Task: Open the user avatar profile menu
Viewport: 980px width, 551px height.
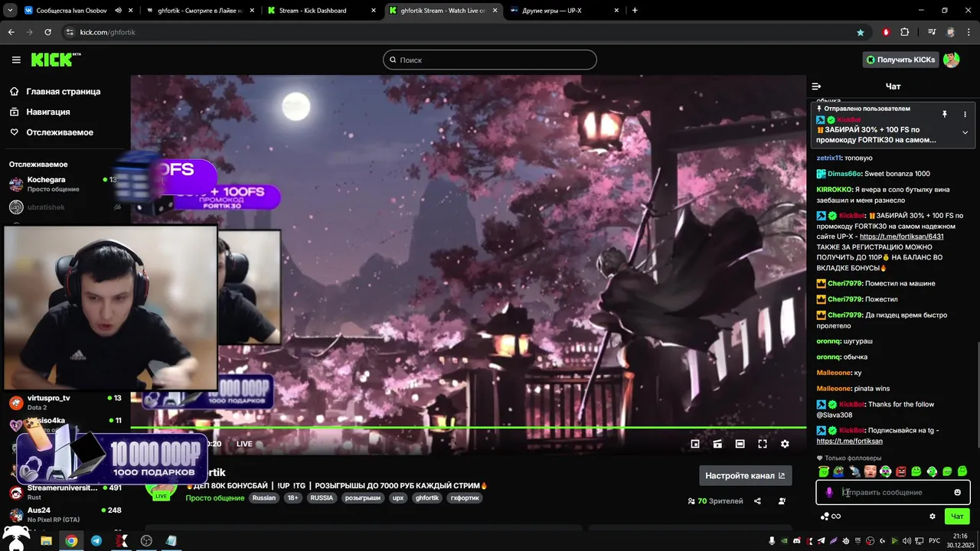Action: pyautogui.click(x=951, y=60)
